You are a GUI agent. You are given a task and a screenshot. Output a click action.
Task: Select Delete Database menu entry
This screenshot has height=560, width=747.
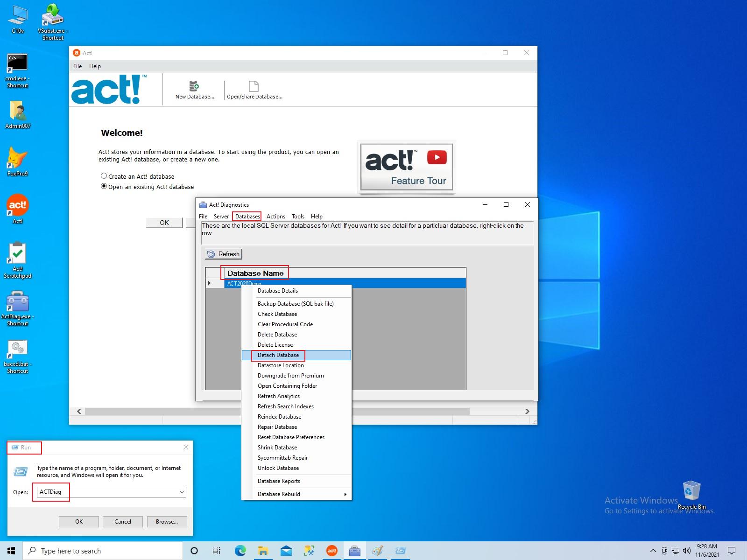(296, 335)
